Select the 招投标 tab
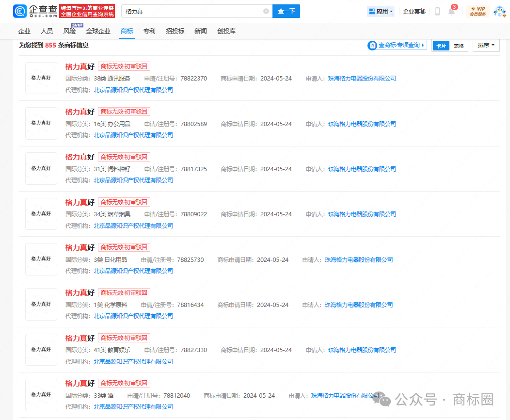The height and width of the screenshot is (420, 510). pos(175,31)
